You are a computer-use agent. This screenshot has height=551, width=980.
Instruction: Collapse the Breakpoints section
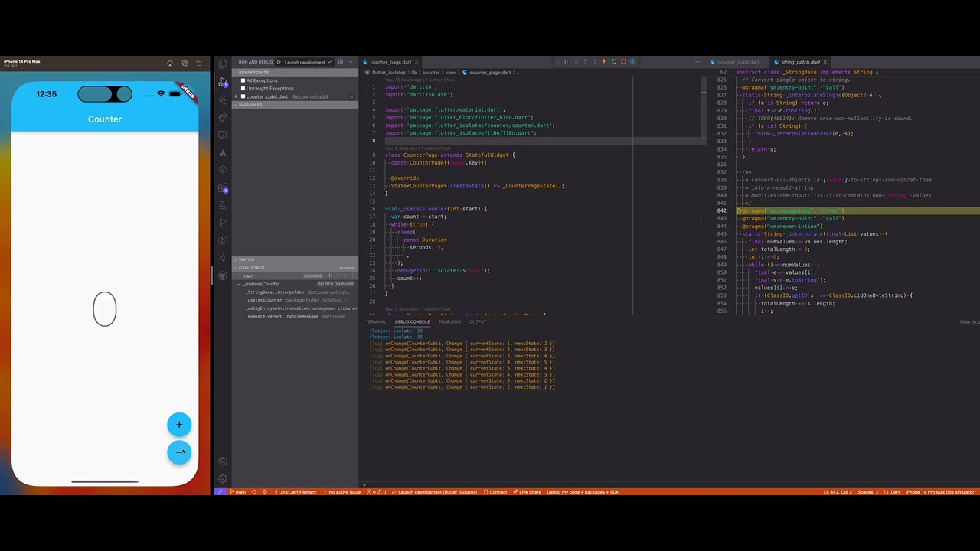tap(295, 73)
